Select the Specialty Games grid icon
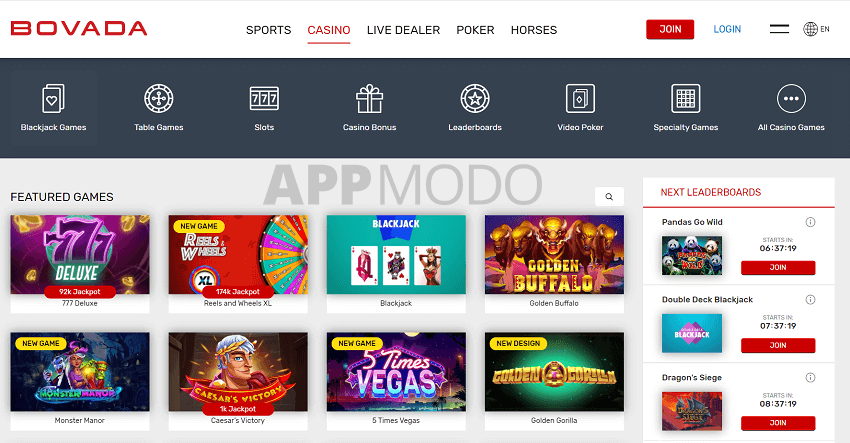850x443 pixels. [x=686, y=99]
